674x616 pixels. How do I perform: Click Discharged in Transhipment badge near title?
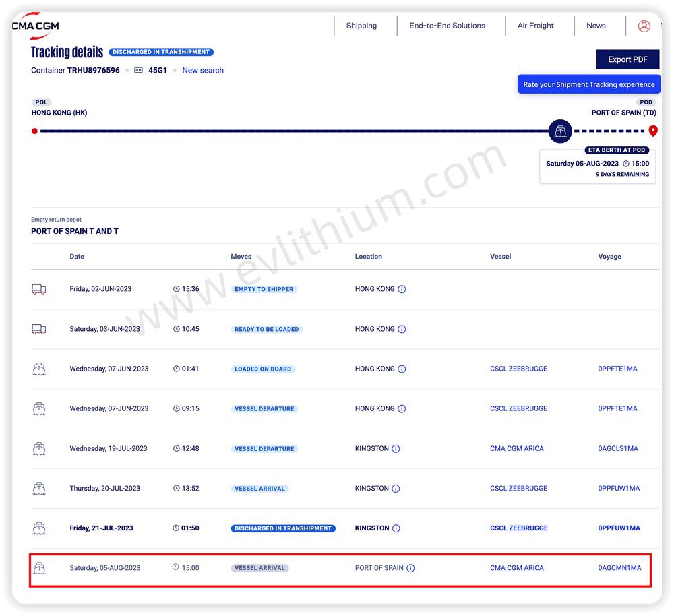pos(161,52)
